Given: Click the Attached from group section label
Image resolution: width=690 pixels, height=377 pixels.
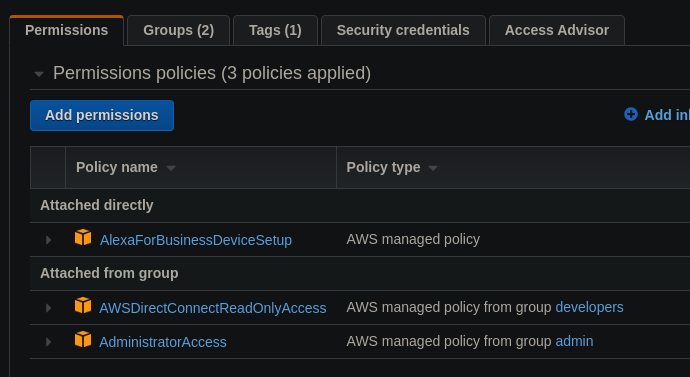Looking at the screenshot, I should (109, 273).
